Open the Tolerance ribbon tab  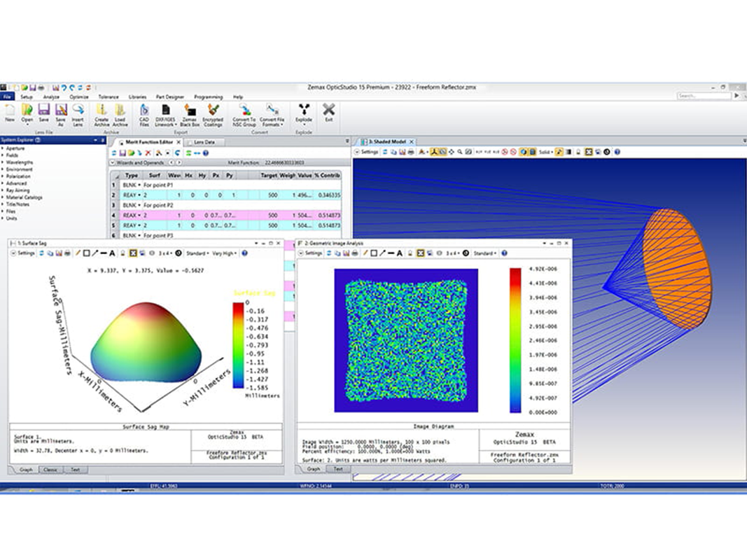click(108, 97)
